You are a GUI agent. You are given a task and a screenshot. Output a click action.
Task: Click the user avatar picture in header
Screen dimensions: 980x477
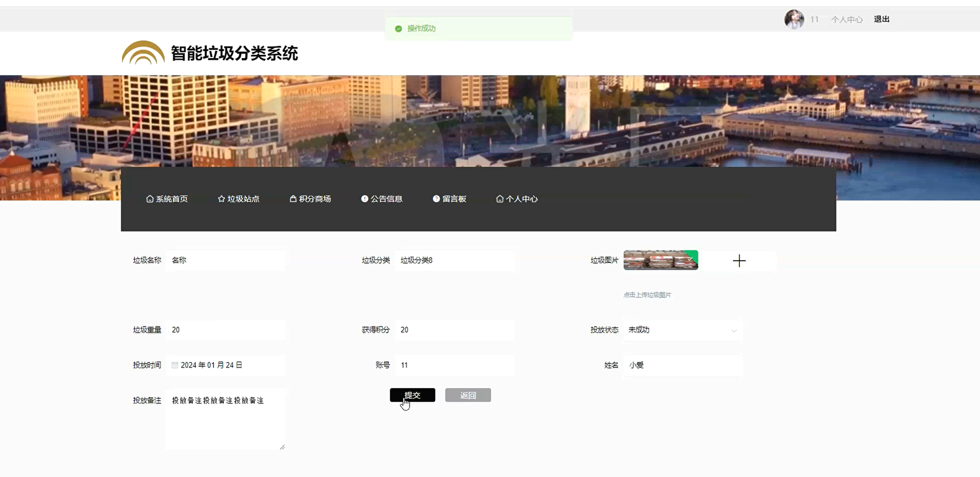click(x=794, y=19)
